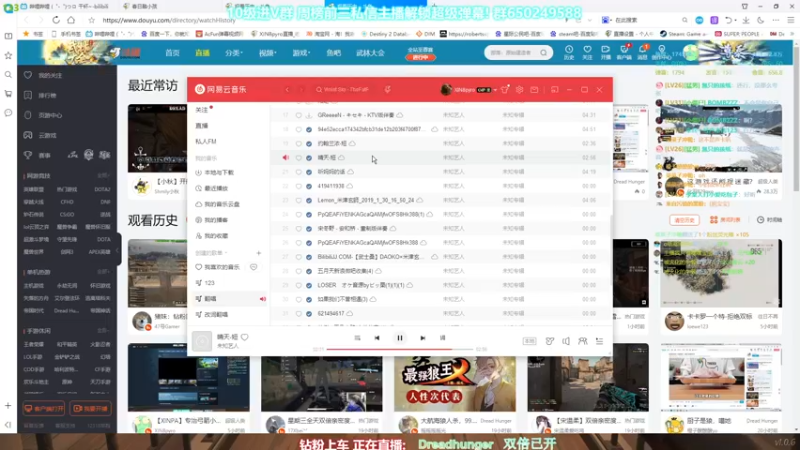
Task: Go to 首页 in Douyu navigation
Action: 172,53
